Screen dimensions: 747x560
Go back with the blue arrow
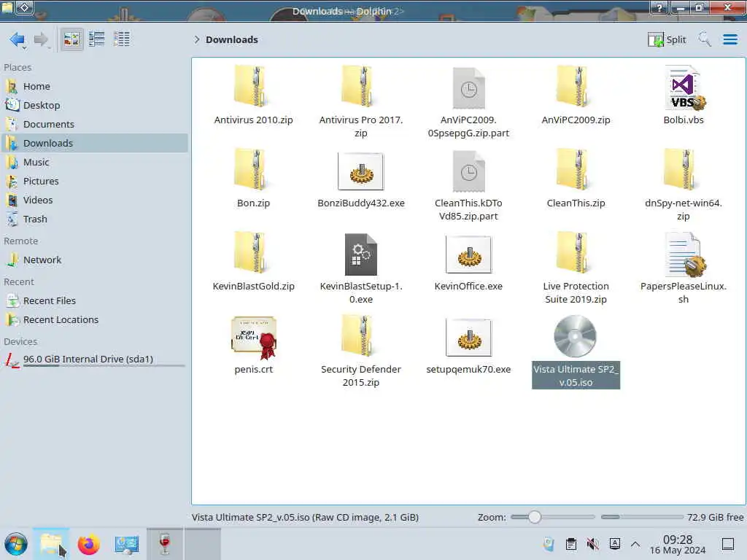point(17,39)
